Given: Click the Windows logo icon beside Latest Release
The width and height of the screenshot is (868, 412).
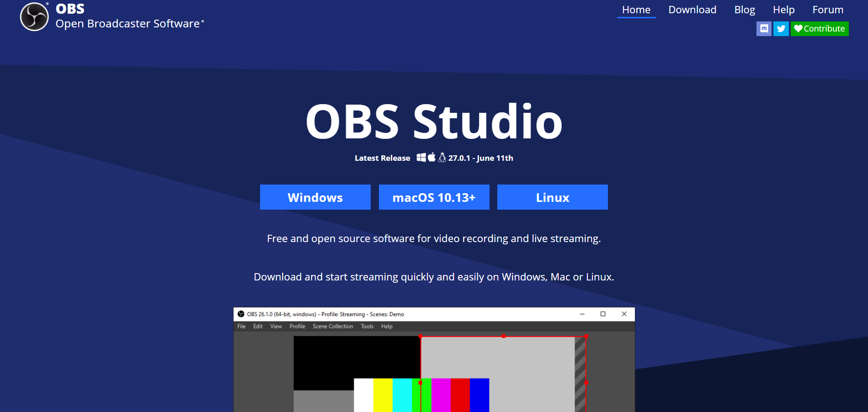Looking at the screenshot, I should click(421, 158).
